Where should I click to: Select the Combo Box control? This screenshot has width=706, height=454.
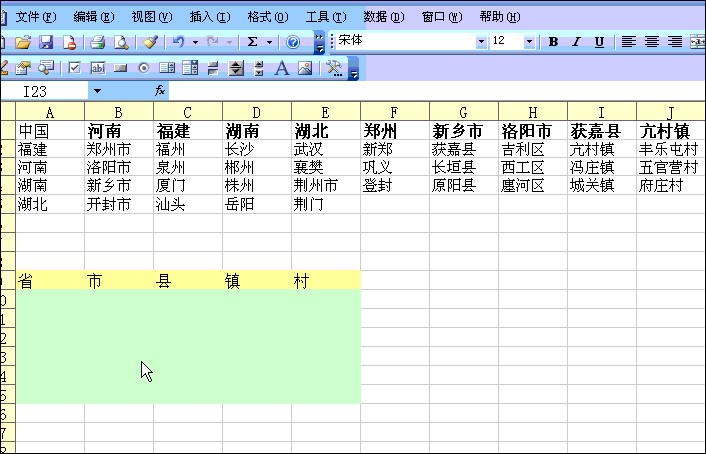click(190, 68)
